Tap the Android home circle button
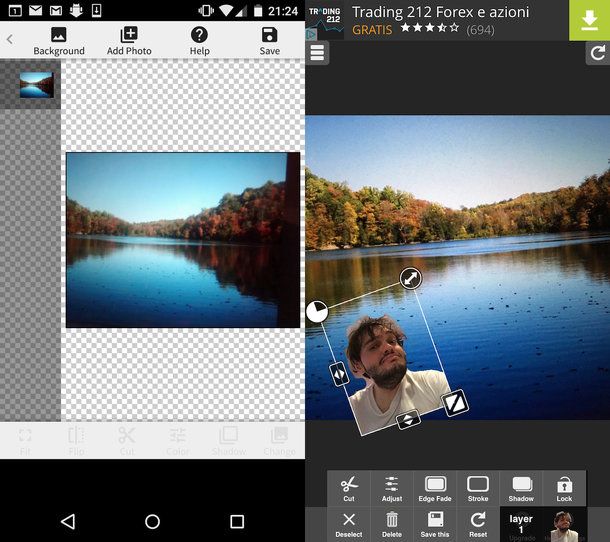Screen dimensions: 610x542 (152, 521)
